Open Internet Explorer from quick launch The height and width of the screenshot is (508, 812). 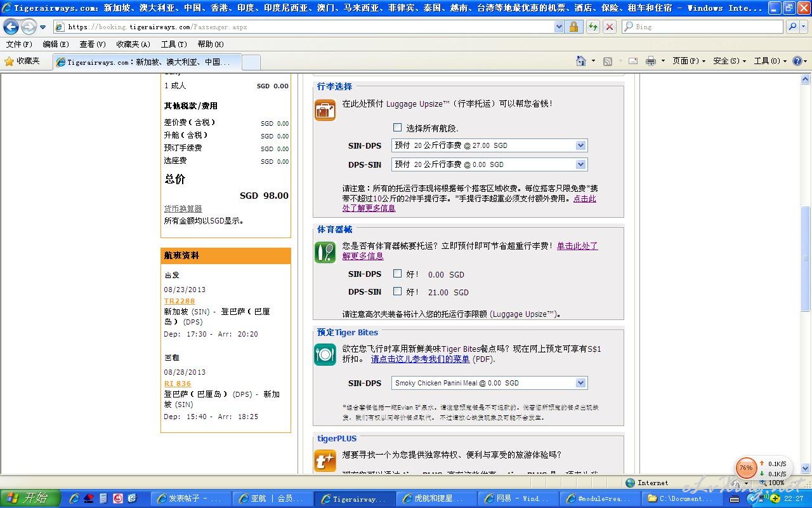(74, 498)
